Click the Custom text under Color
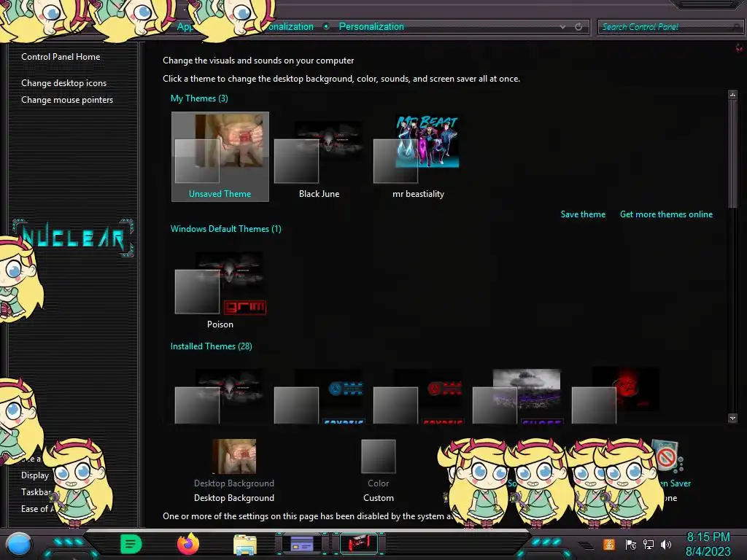747x560 pixels. [379, 497]
